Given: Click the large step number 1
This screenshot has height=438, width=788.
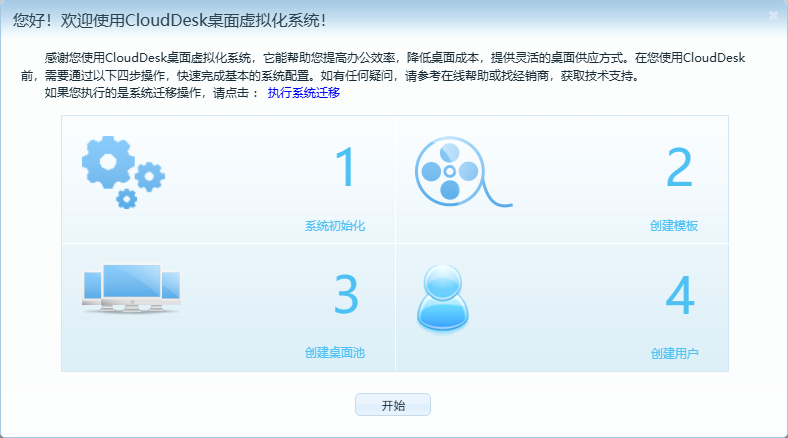Looking at the screenshot, I should pyautogui.click(x=346, y=167).
